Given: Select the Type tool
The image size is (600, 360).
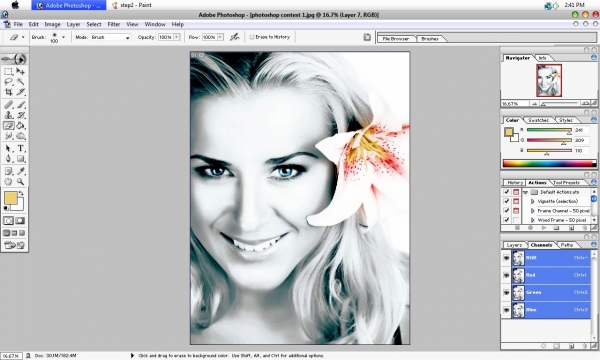Looking at the screenshot, I should 20,148.
